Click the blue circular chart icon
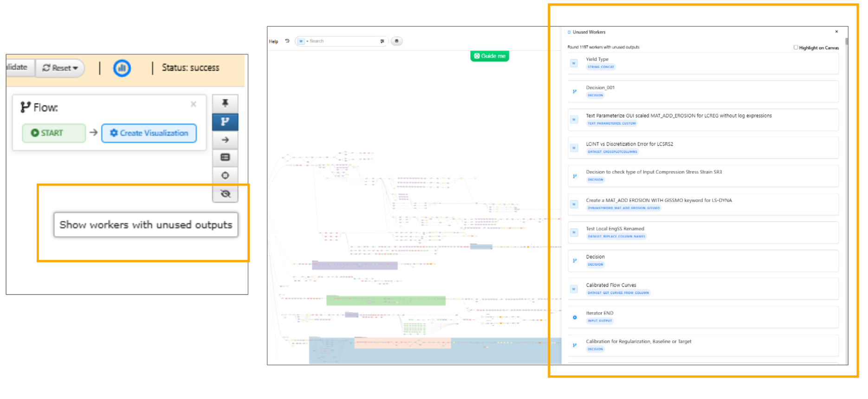The height and width of the screenshot is (399, 868). pos(122,68)
